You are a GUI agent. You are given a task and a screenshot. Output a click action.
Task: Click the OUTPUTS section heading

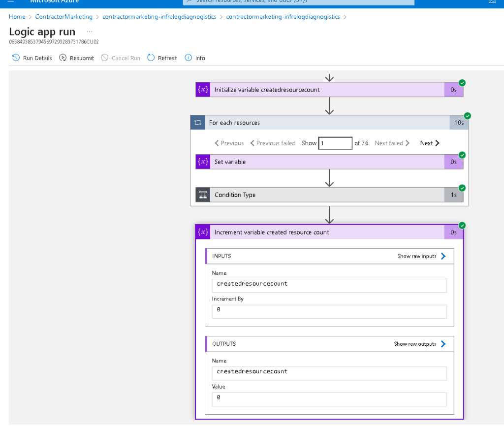point(224,344)
